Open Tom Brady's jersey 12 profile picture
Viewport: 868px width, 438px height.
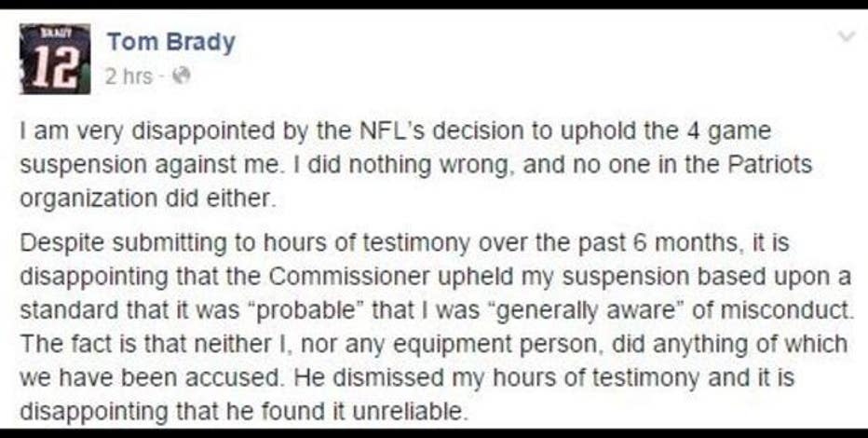(55, 59)
